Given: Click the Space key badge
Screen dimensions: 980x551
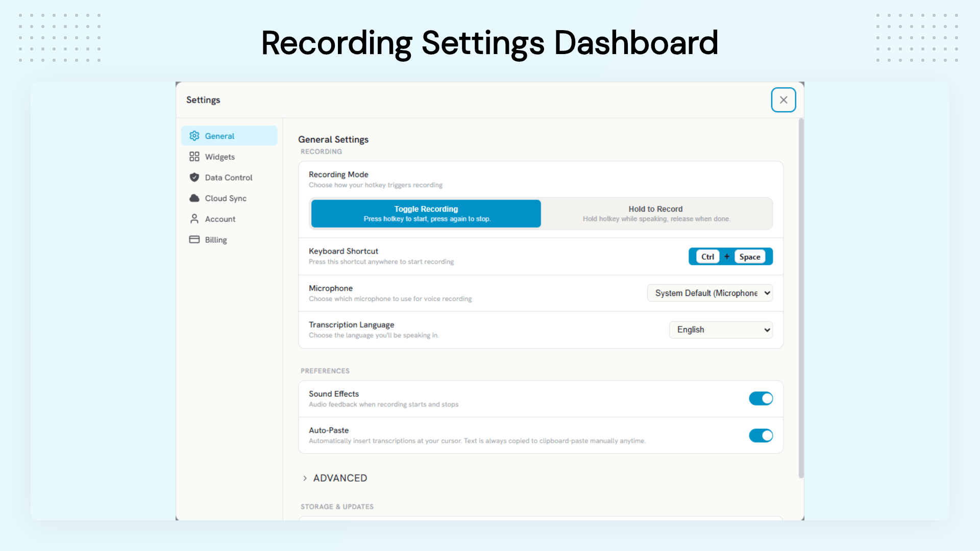Looking at the screenshot, I should click(x=749, y=257).
